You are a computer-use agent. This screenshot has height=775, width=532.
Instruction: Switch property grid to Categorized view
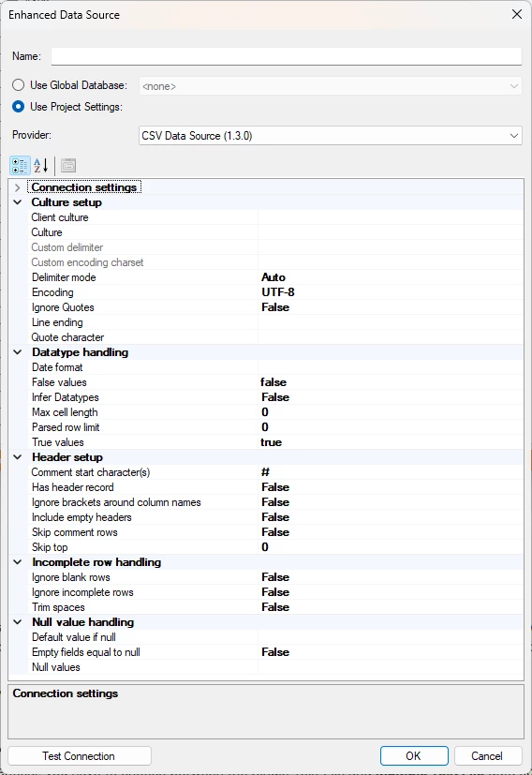(20, 166)
